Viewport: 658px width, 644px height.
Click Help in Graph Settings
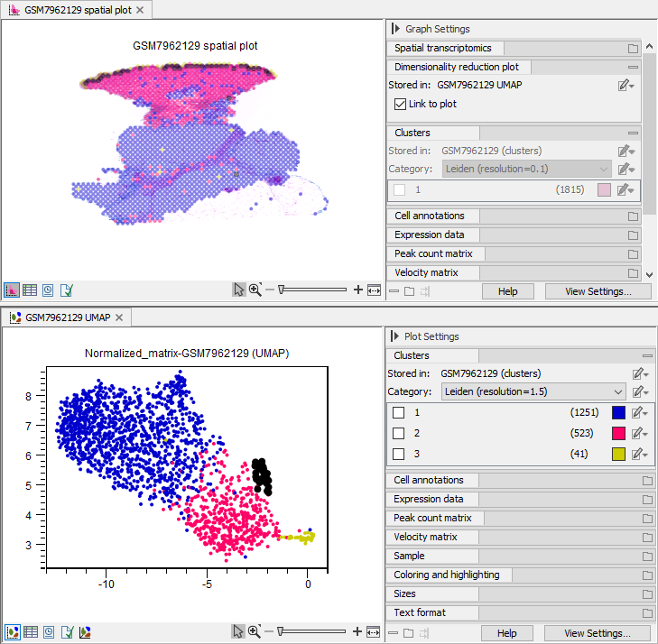coord(508,291)
